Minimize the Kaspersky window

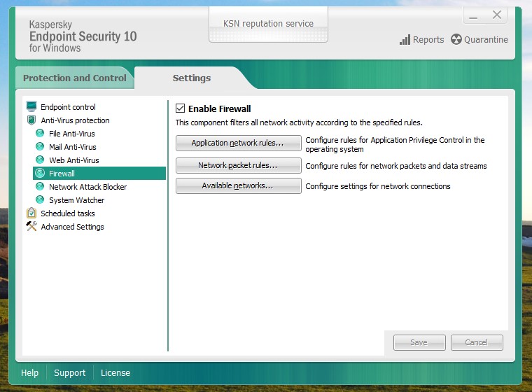click(x=473, y=16)
